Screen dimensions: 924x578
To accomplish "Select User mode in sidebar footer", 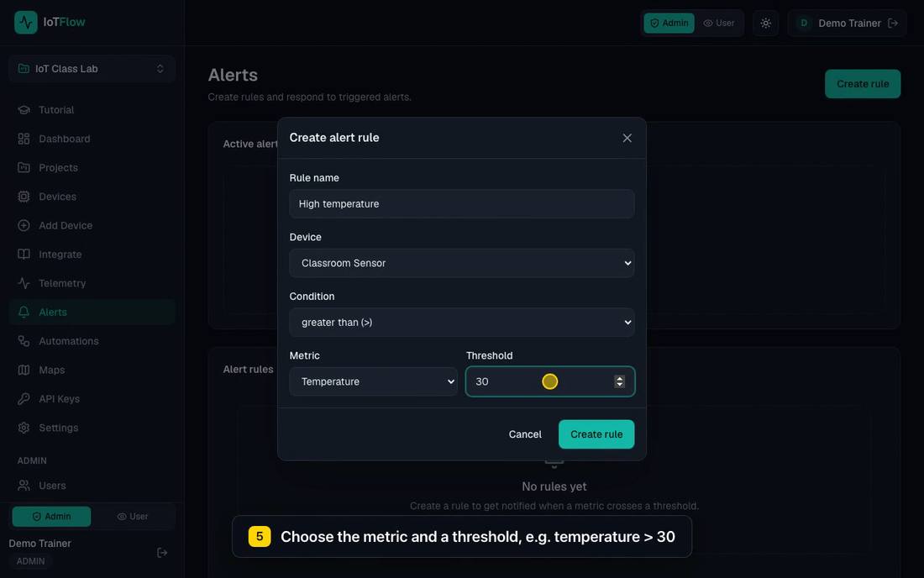I will point(133,517).
